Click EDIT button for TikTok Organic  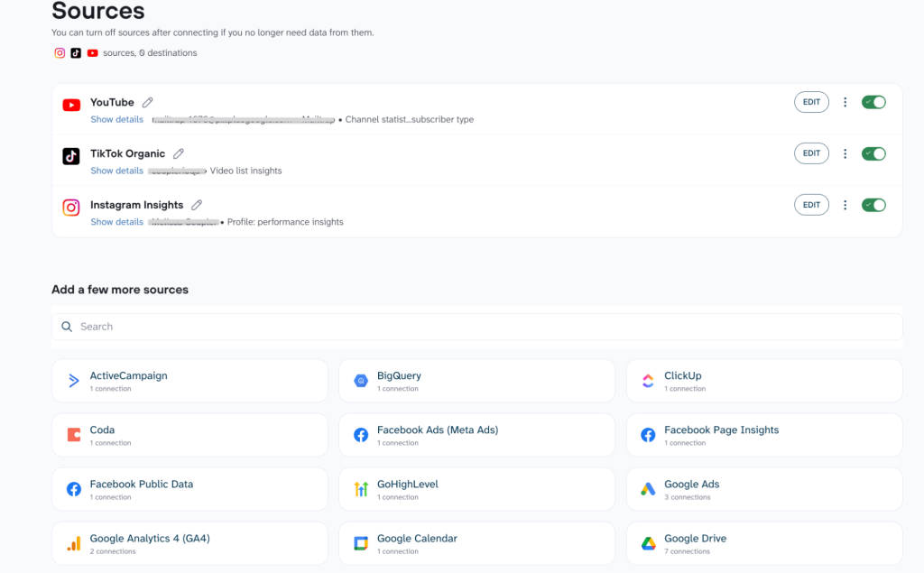(x=811, y=153)
